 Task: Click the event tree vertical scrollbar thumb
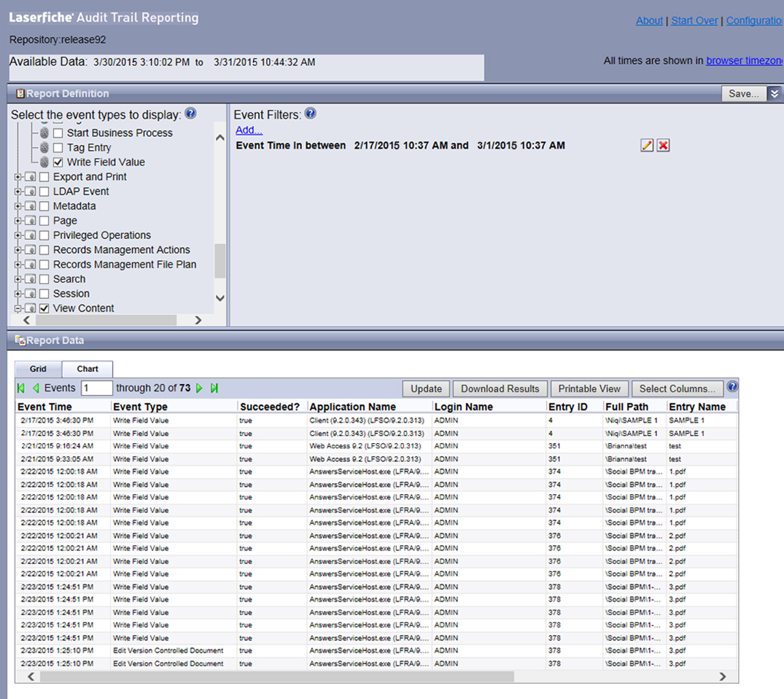[x=220, y=261]
